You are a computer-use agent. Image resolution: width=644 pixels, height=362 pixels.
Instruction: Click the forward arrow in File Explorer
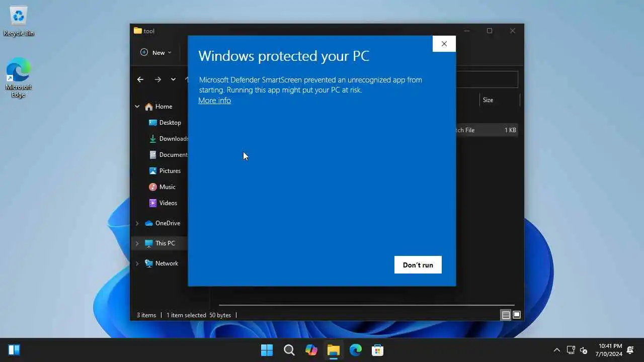[x=158, y=79]
